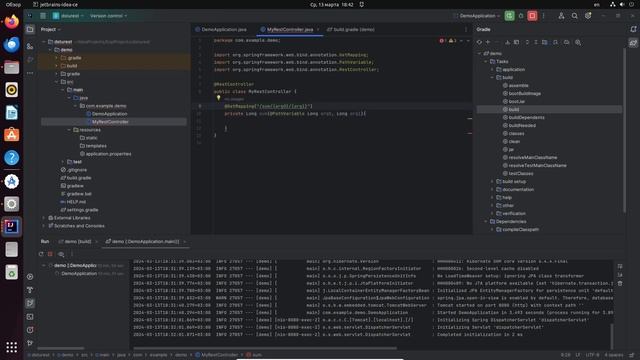Toggle the Gradle tool window icon

tap(633, 42)
